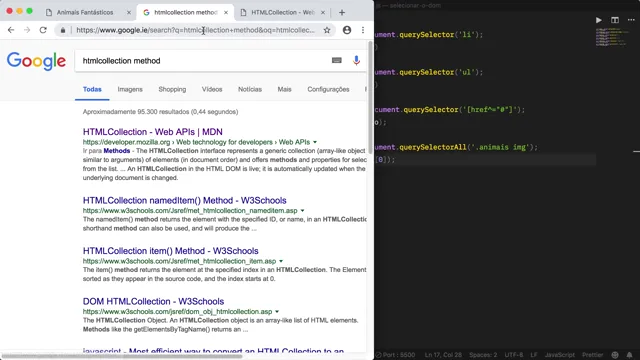Viewport: 640px width, 360px height.
Task: Open the on-screen keyboard in search box
Action: 336,60
